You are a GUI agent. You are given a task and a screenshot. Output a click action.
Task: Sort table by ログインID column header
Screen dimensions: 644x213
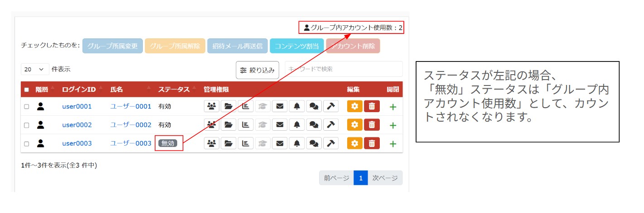(79, 90)
